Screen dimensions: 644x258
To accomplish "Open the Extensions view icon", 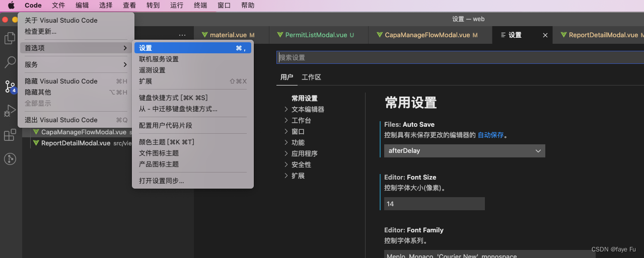I will pyautogui.click(x=10, y=135).
